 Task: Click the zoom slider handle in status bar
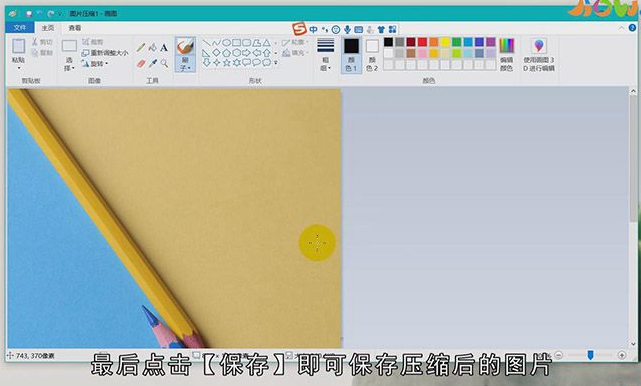point(590,355)
